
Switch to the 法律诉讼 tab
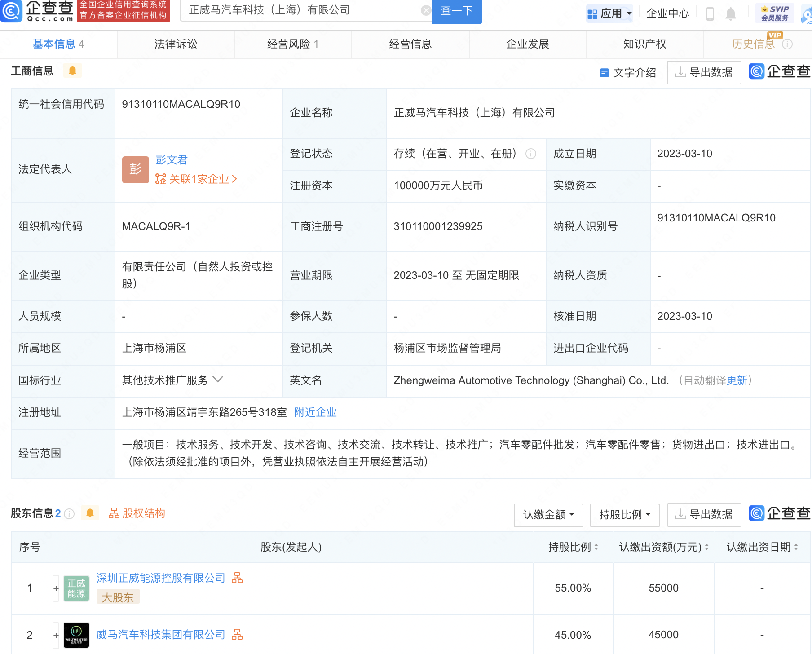pos(176,44)
